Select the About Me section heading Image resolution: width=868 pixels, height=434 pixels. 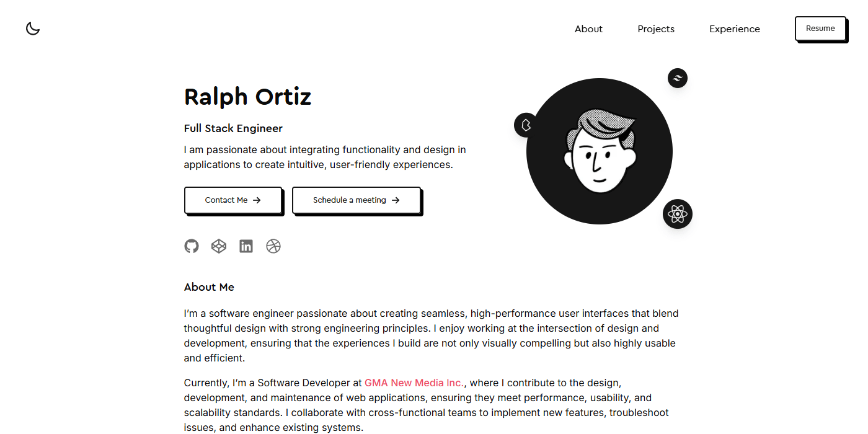209,286
